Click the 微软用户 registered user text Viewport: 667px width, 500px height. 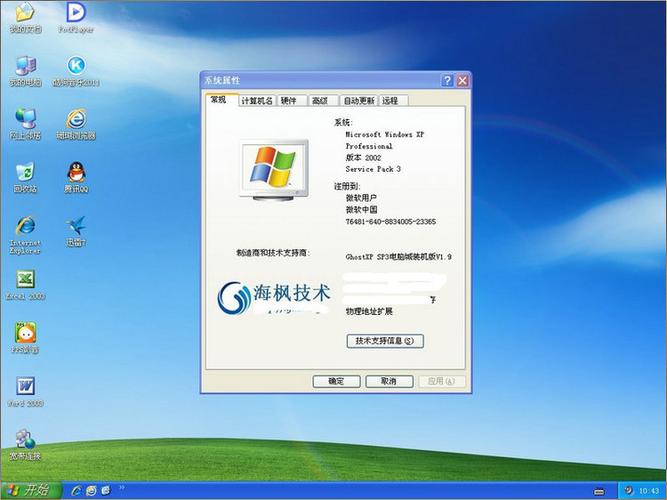pos(361,198)
